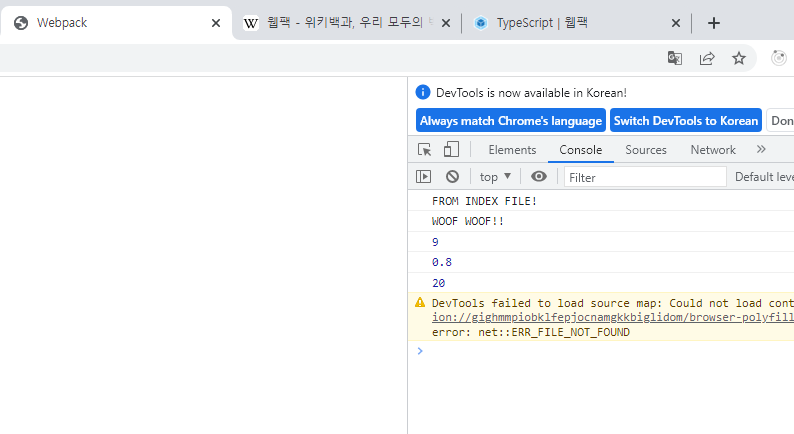The height and width of the screenshot is (434, 794).
Task: Click the Wikipedia W favicon on tab
Action: tap(251, 23)
